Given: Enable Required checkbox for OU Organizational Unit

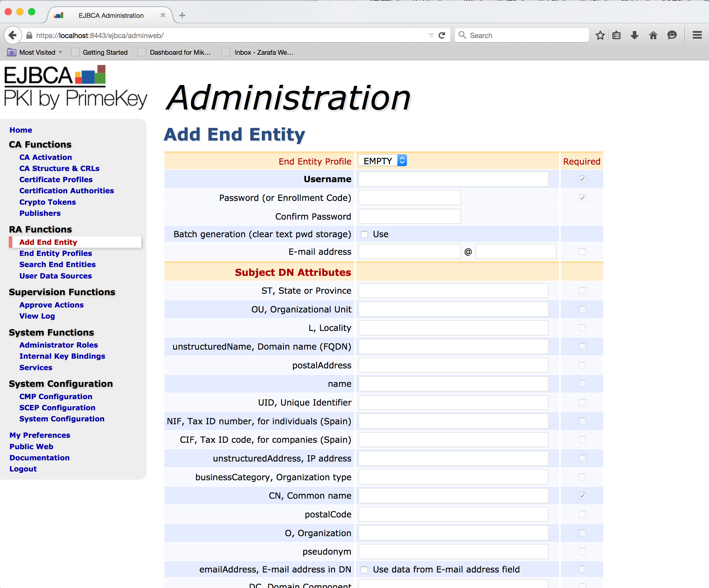Looking at the screenshot, I should point(582,308).
